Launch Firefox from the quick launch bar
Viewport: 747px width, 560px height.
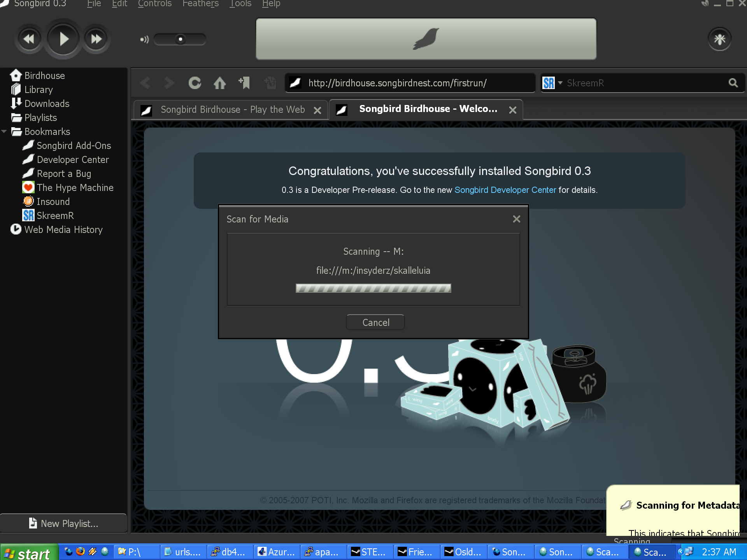(x=81, y=551)
